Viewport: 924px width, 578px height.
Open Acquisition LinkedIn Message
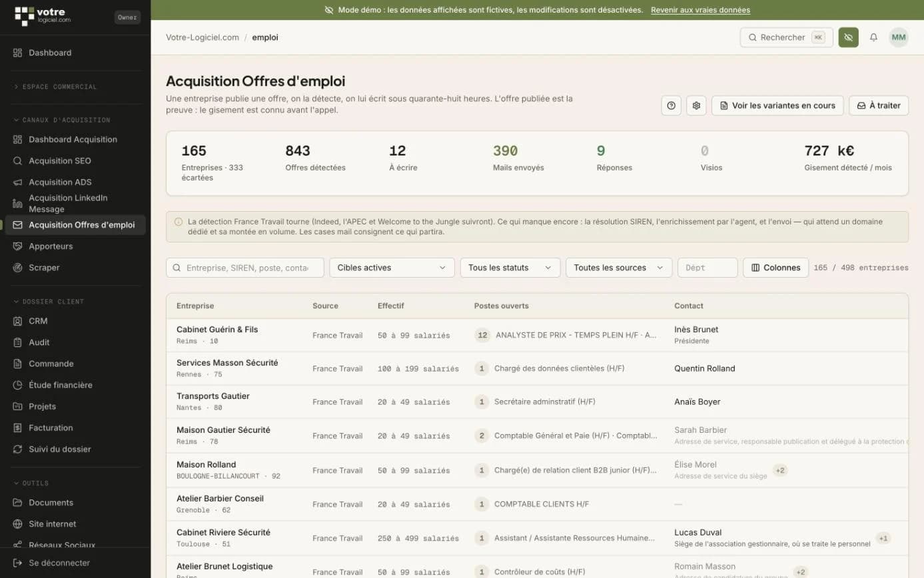[x=75, y=203]
